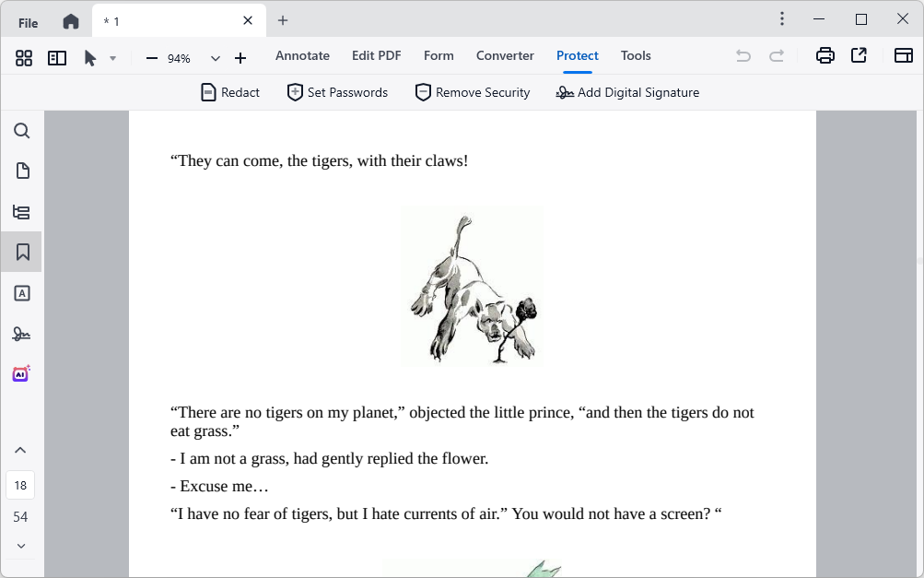Open the three-dot more options menu
Viewport: 924px width, 578px height.
click(x=782, y=19)
